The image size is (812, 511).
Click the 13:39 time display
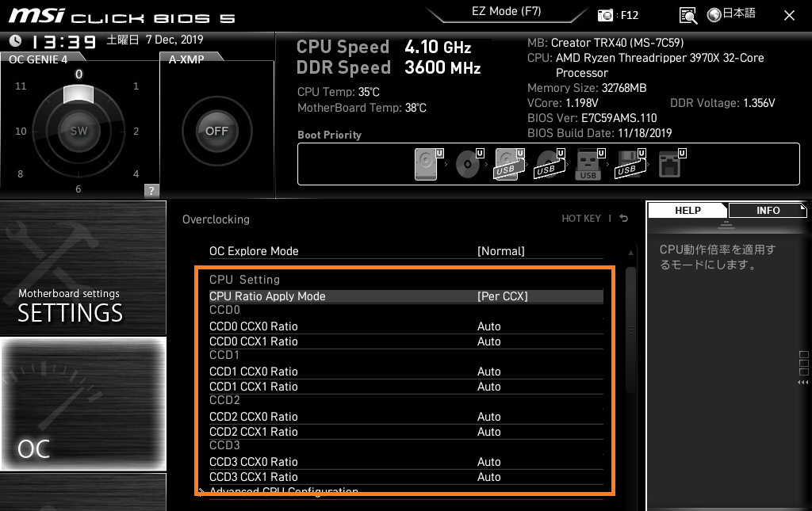(x=63, y=41)
